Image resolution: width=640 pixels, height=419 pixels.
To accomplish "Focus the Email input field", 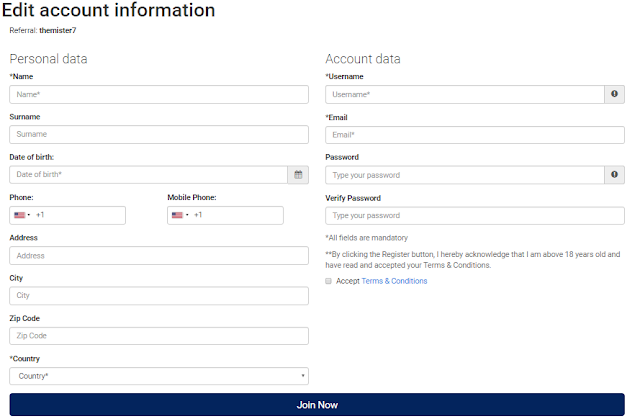I will coord(475,135).
